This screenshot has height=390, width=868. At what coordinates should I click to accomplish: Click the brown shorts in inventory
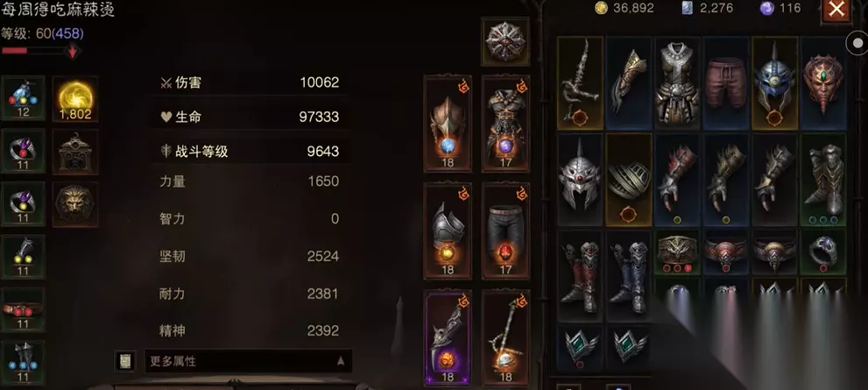[726, 83]
